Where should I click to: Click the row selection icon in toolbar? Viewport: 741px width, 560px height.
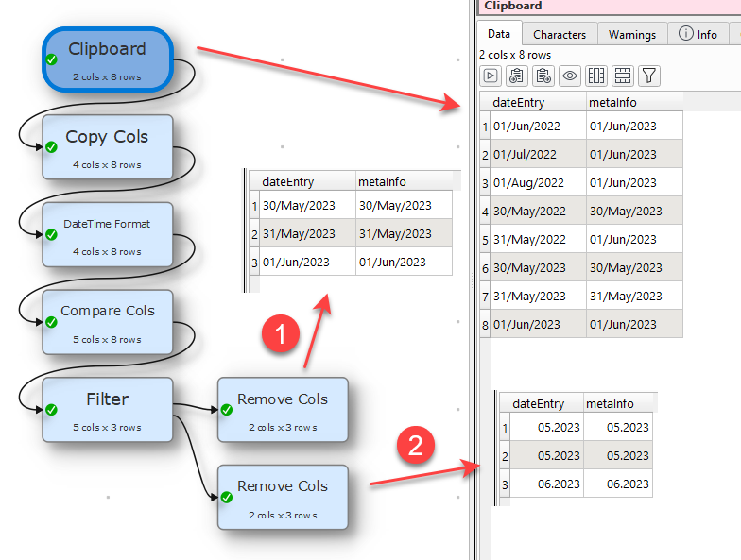pos(622,76)
